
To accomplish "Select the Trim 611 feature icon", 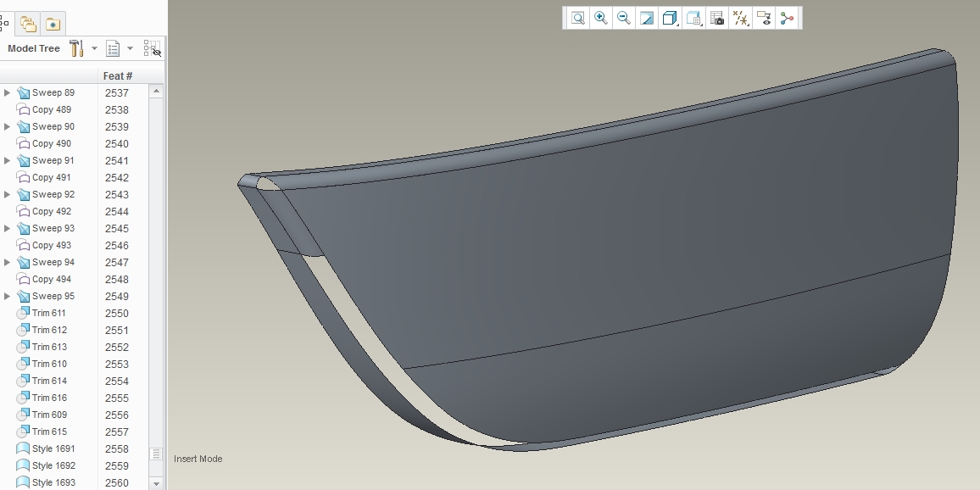I will [x=23, y=313].
